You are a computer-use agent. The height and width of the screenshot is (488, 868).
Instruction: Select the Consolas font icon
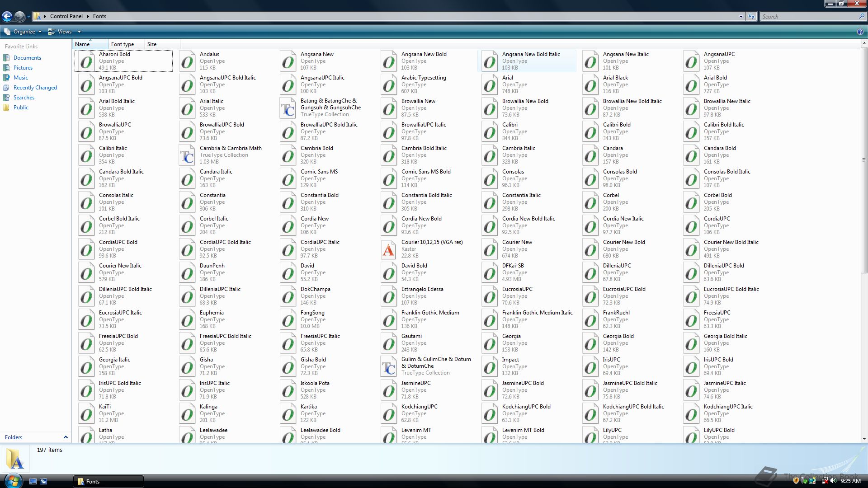[490, 178]
